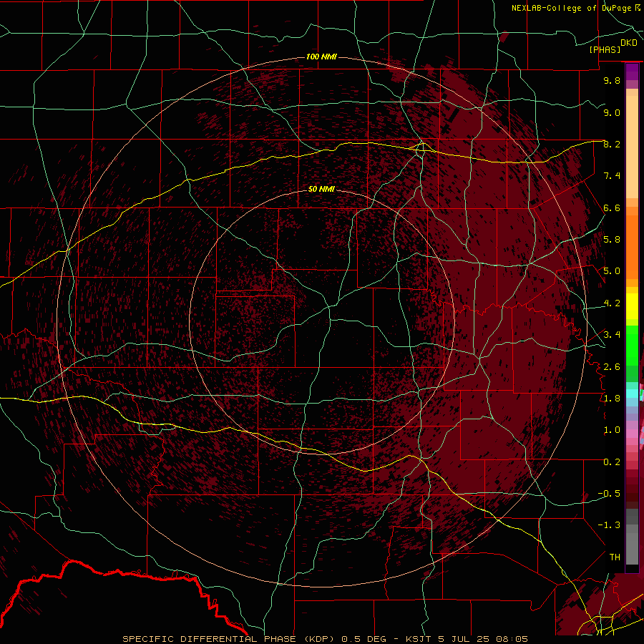
Task: Click the 1.8 scale value
Action: pyautogui.click(x=612, y=399)
